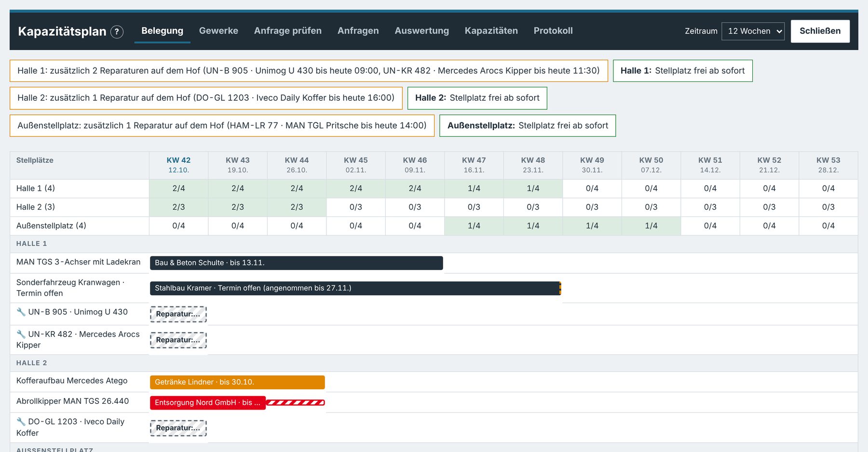This screenshot has width=868, height=452.
Task: Click Außenstellplatz occupancy cell for KW 50
Action: [651, 226]
